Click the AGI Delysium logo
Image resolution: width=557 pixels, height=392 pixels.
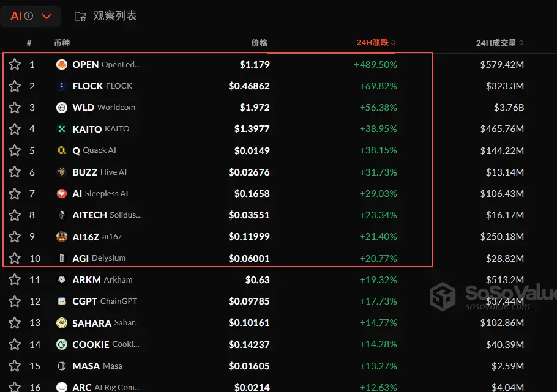[62, 258]
